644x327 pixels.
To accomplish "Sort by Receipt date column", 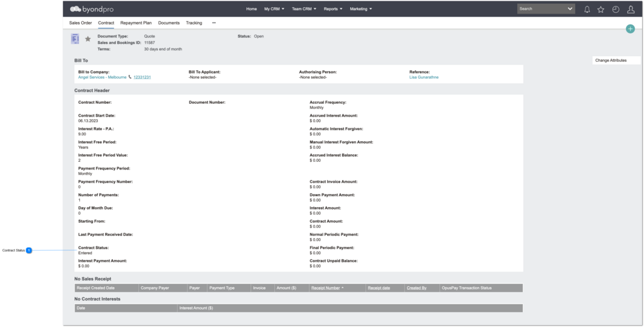I will coord(379,288).
